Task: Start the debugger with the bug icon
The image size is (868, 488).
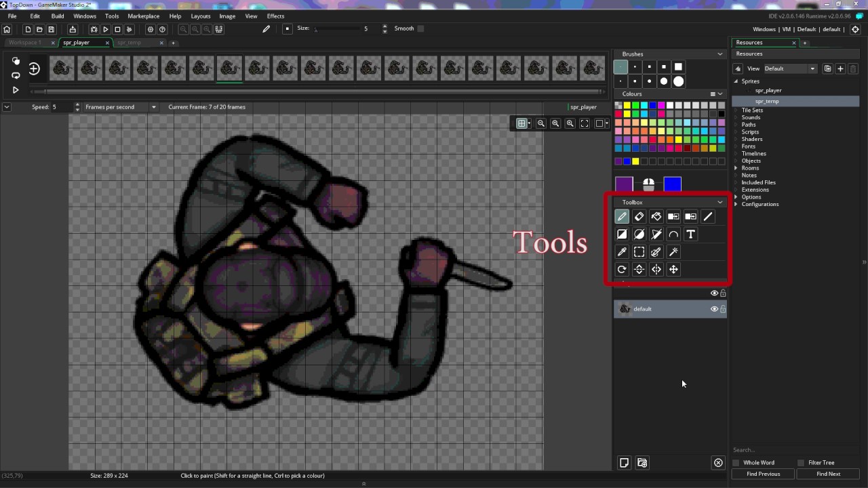Action: click(94, 29)
